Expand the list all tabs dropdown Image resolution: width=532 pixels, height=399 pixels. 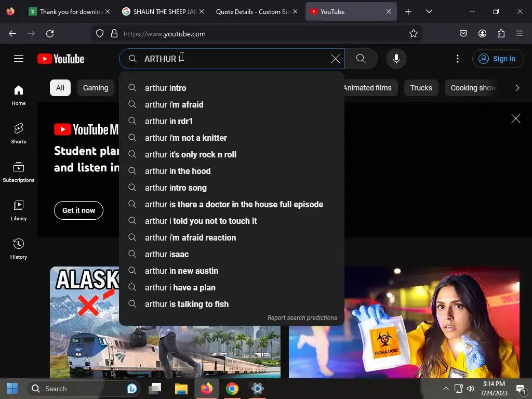[x=429, y=11]
